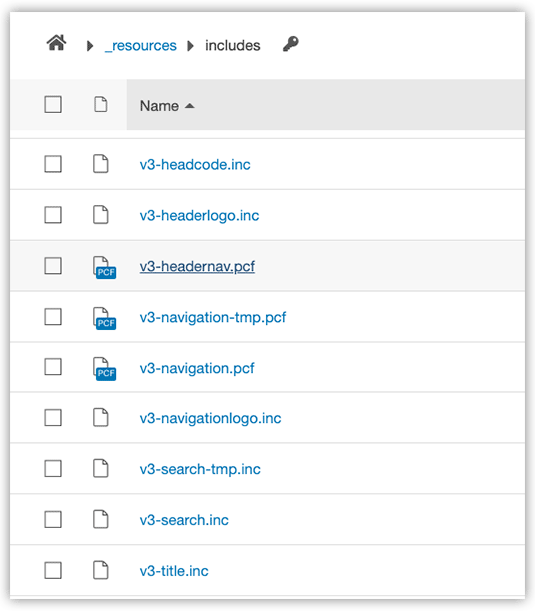This screenshot has height=611, width=535.
Task: Go to the home folder icon
Action: [x=57, y=43]
